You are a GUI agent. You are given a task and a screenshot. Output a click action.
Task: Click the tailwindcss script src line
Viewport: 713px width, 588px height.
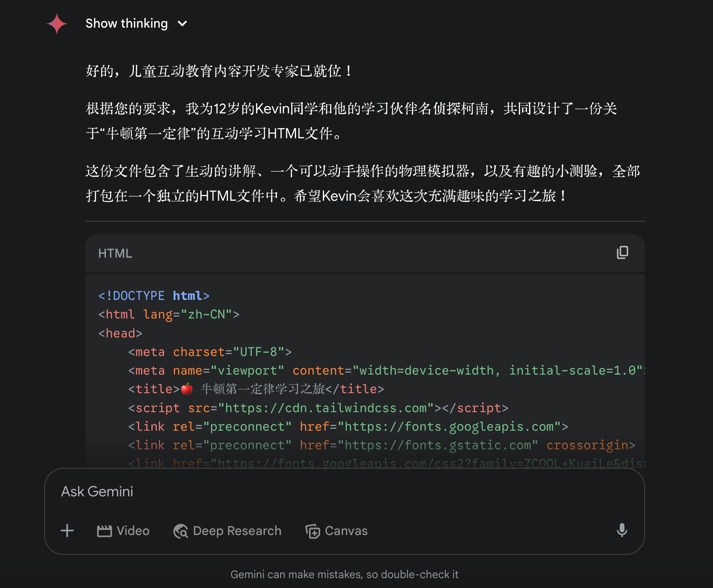click(x=318, y=408)
